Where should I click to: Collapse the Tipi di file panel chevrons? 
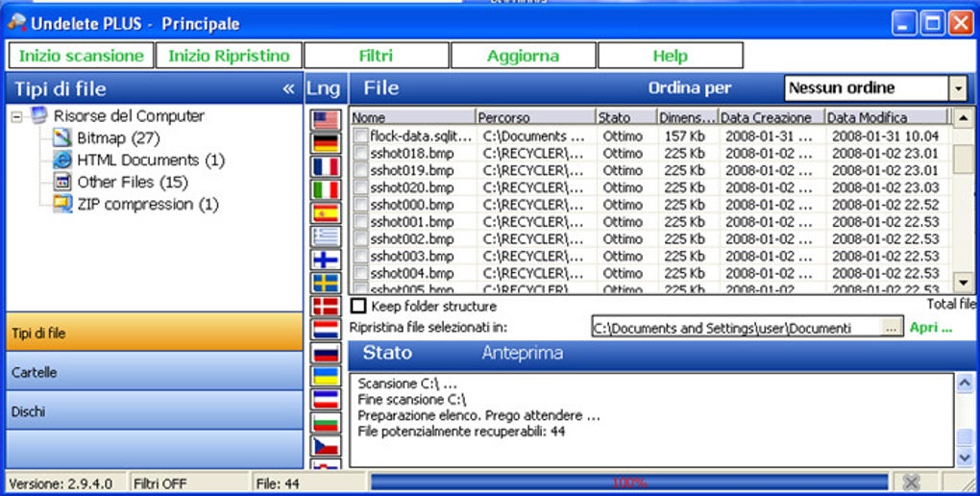point(288,88)
